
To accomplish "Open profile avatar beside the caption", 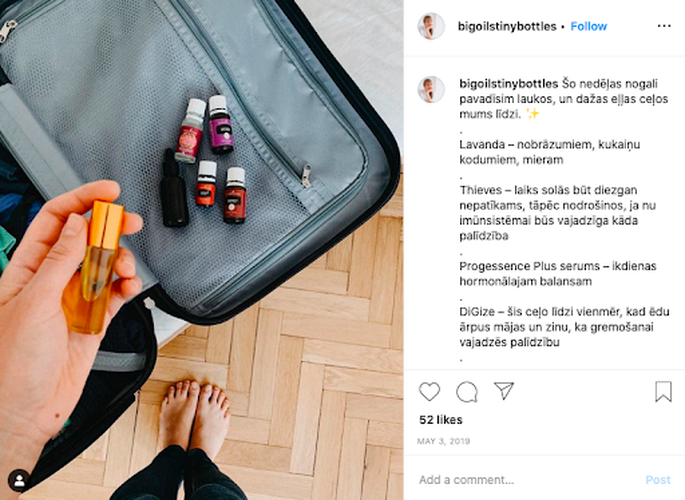I will [431, 90].
